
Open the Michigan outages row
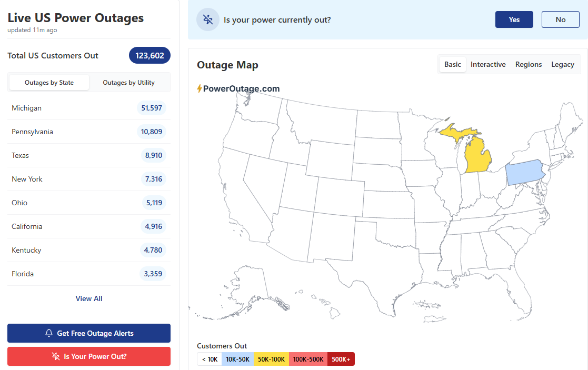tap(88, 108)
